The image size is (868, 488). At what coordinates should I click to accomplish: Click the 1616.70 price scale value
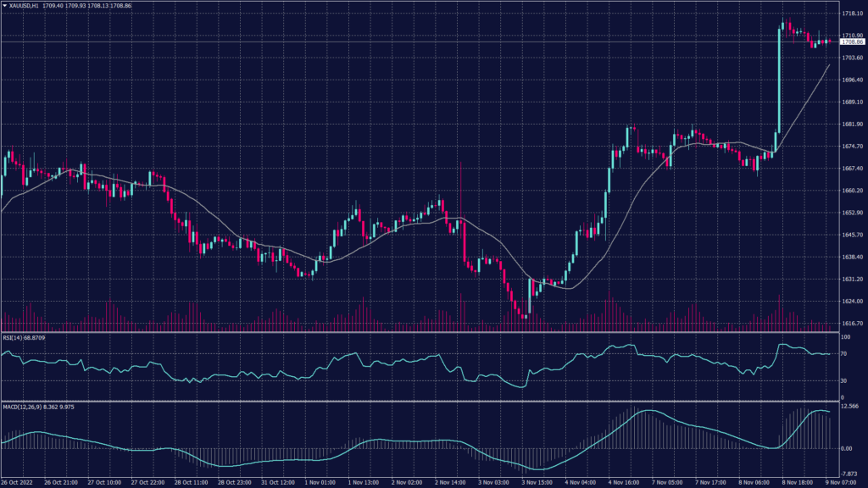[x=851, y=323]
